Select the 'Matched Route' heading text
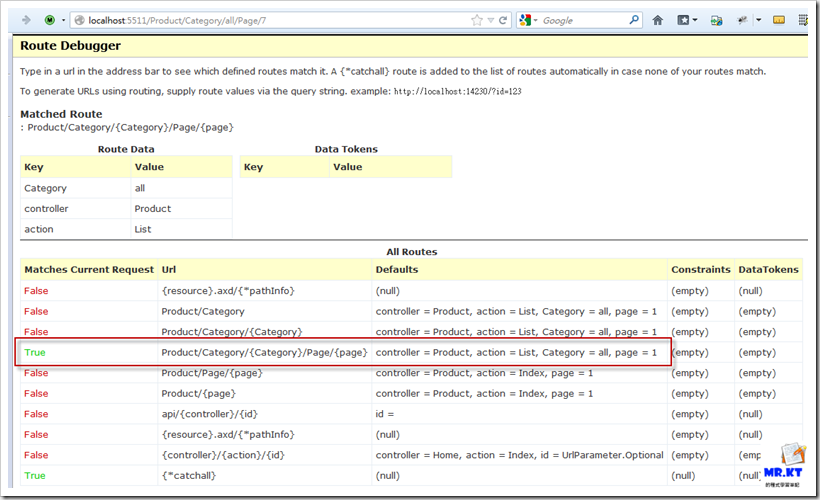The image size is (820, 500). pos(61,114)
